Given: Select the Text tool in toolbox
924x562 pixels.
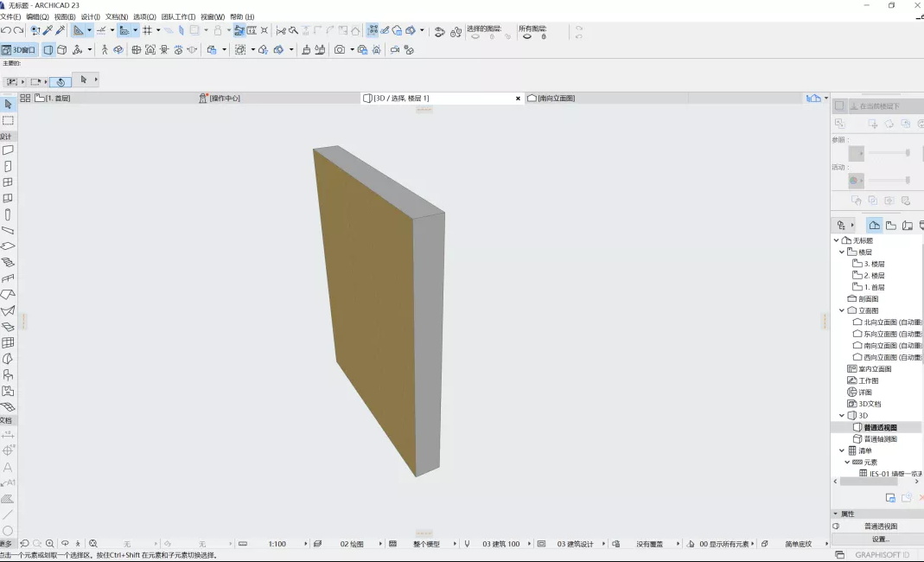Looking at the screenshot, I should (8, 467).
